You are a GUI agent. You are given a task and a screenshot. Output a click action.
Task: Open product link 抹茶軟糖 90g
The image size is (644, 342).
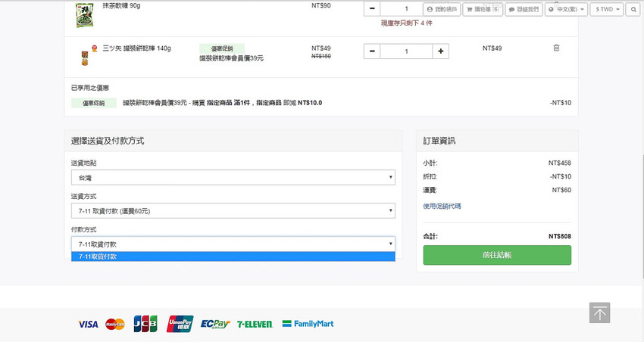tap(121, 6)
